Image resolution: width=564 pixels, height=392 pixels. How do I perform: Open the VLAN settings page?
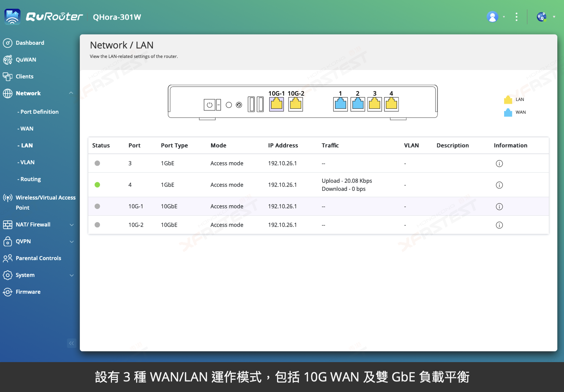click(x=27, y=163)
